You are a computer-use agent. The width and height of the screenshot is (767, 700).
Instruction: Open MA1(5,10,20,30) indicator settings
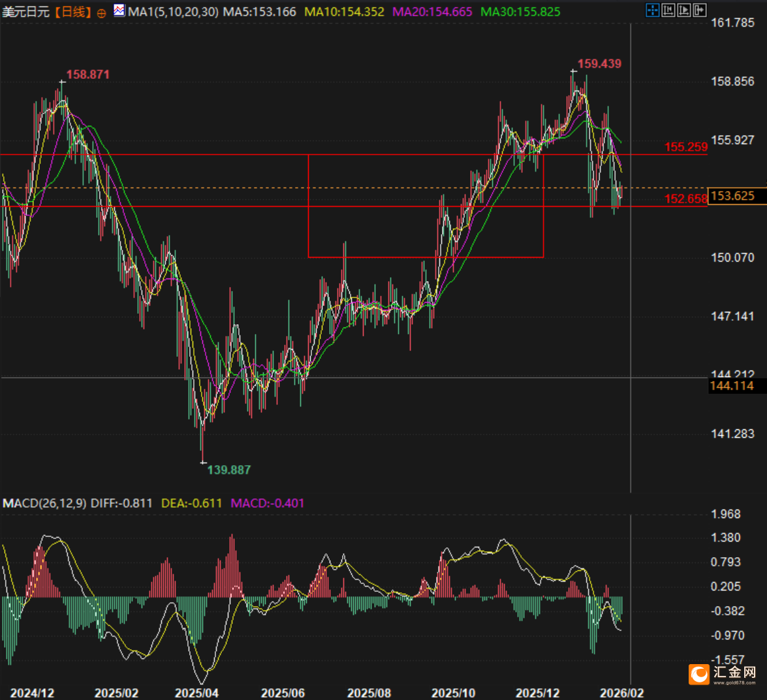tap(173, 12)
